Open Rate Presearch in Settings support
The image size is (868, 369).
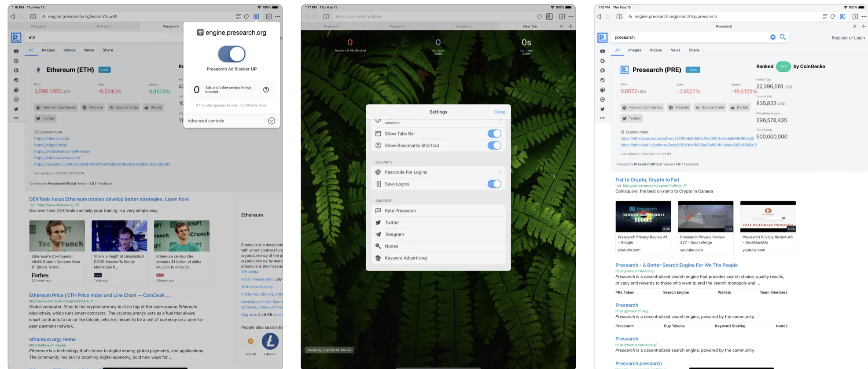tap(438, 211)
